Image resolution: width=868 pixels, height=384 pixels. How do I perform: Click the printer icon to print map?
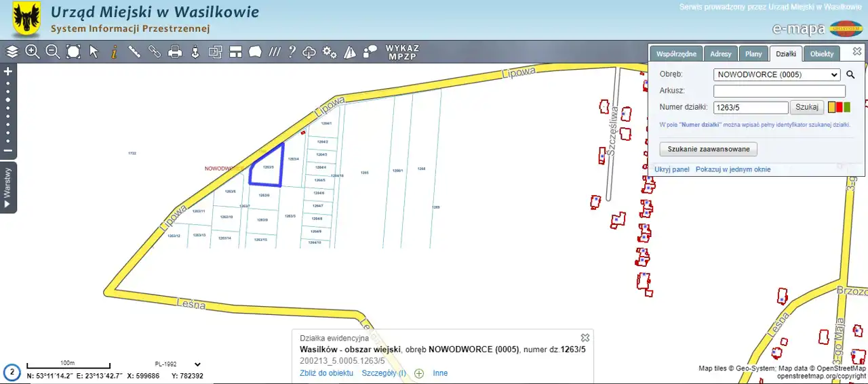(x=175, y=51)
